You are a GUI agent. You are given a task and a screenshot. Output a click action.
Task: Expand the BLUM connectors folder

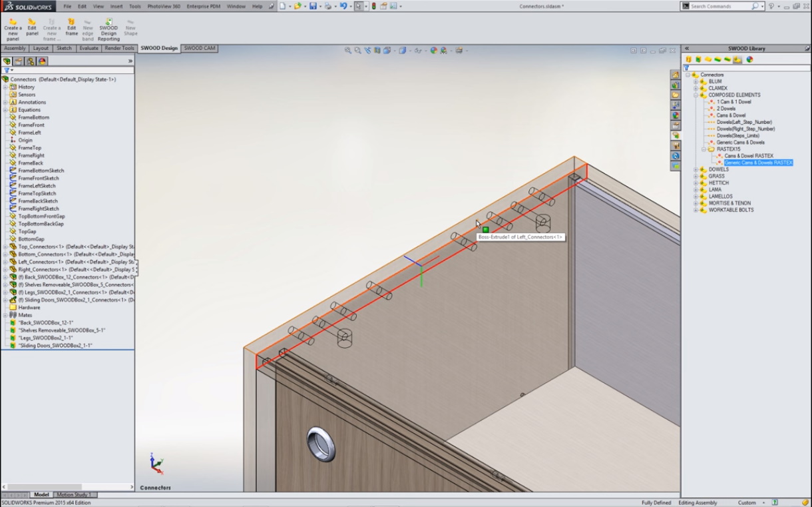(696, 81)
